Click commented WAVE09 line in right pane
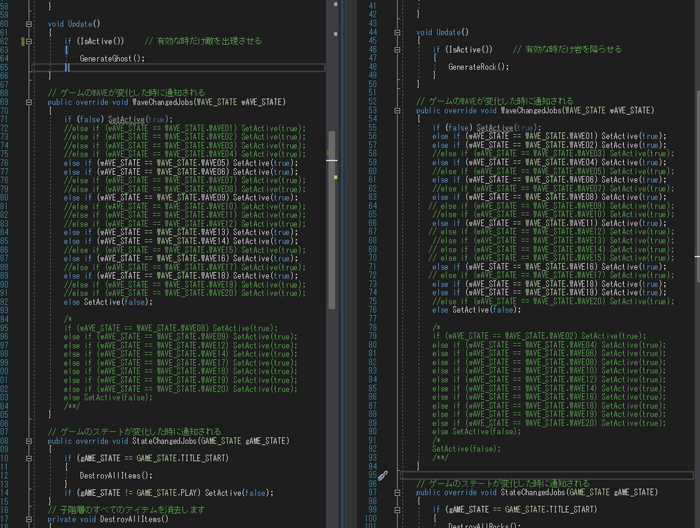Viewport: 700px width, 528px height. pyautogui.click(x=551, y=206)
